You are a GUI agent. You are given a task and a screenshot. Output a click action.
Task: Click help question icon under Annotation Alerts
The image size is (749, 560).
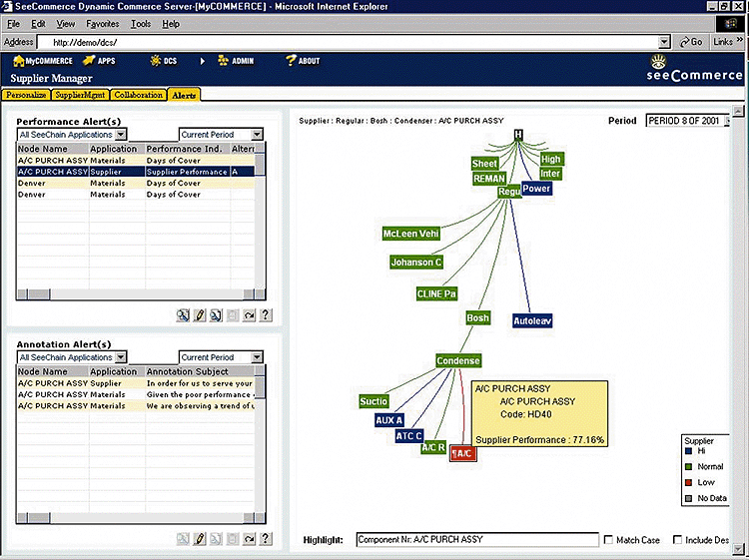[266, 539]
